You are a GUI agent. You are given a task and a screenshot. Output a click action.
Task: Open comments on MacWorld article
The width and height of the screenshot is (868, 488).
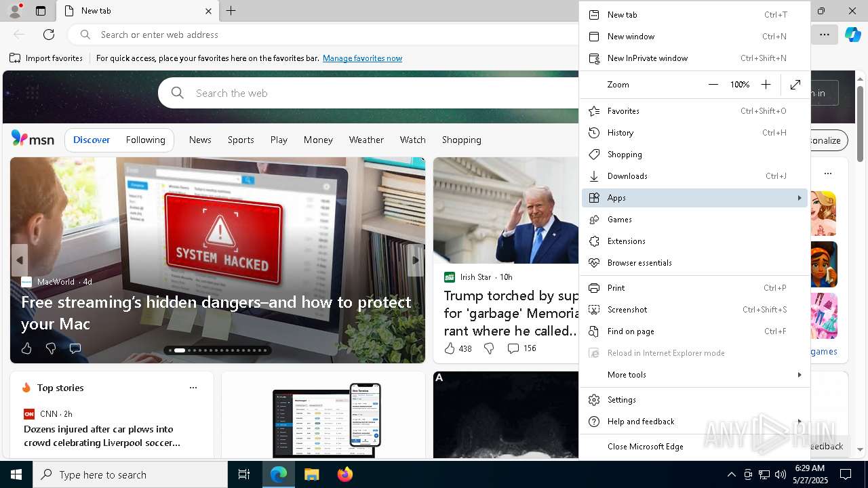75,348
